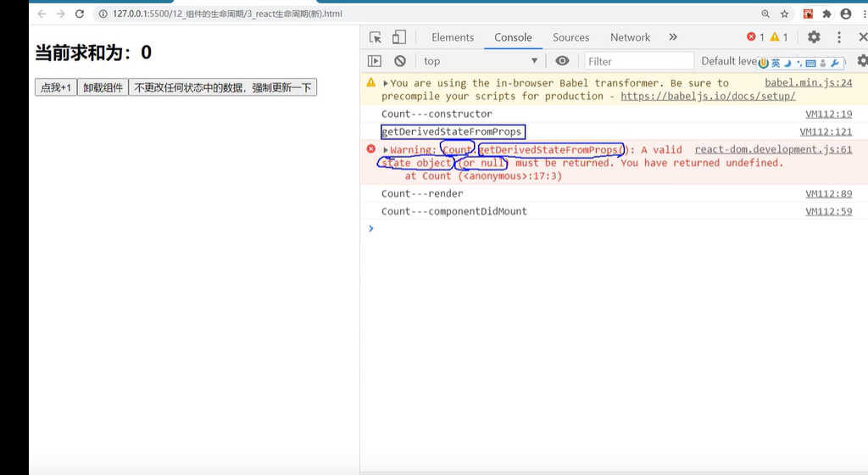Switch to the Elements tab
This screenshot has height=475, width=868.
[453, 37]
